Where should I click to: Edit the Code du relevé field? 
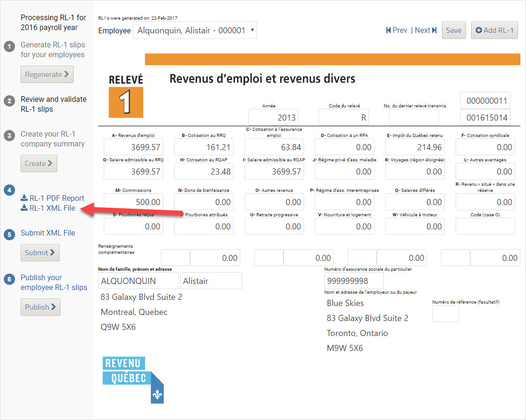tap(343, 117)
